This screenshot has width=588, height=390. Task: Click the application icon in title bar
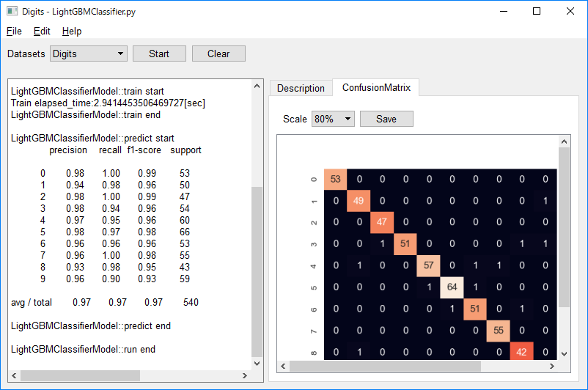pos(12,11)
